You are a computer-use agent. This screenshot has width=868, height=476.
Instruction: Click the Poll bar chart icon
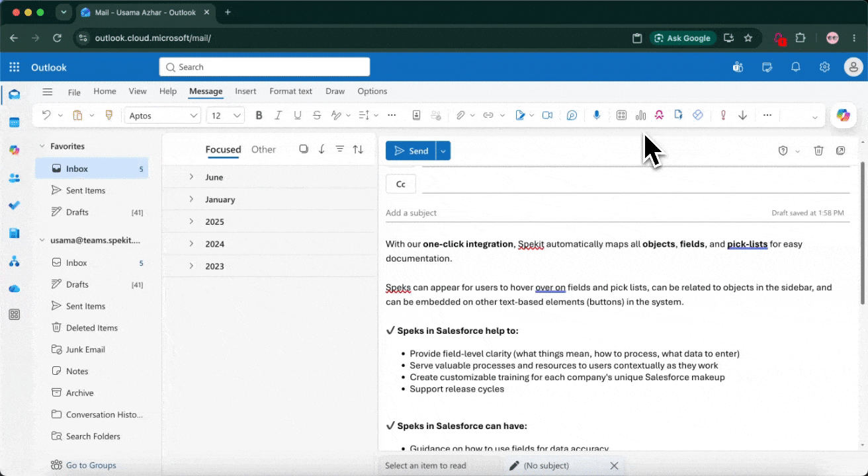pos(640,116)
